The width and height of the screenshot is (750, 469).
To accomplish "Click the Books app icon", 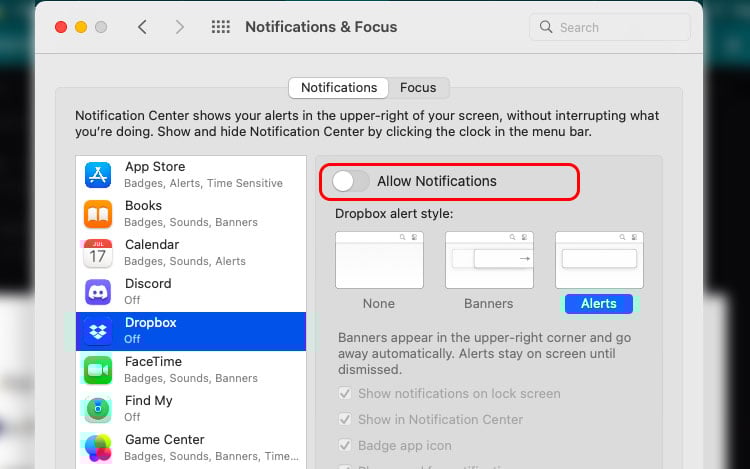I will [x=98, y=214].
